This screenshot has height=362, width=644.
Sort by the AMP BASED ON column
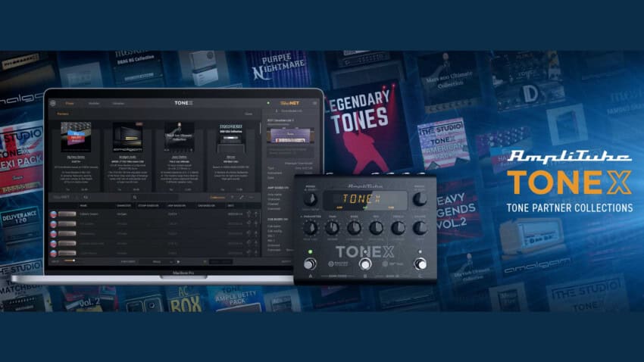[177, 205]
